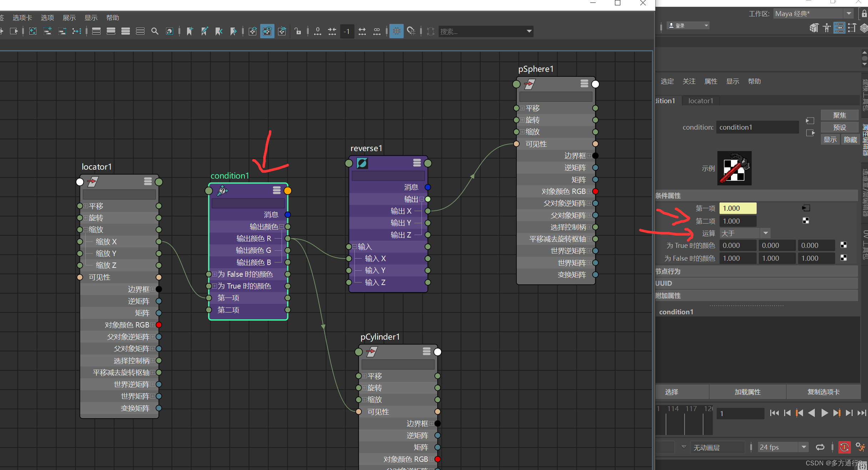Click the lock icon in Node Editor toolbar
The image size is (868, 470).
click(x=298, y=31)
